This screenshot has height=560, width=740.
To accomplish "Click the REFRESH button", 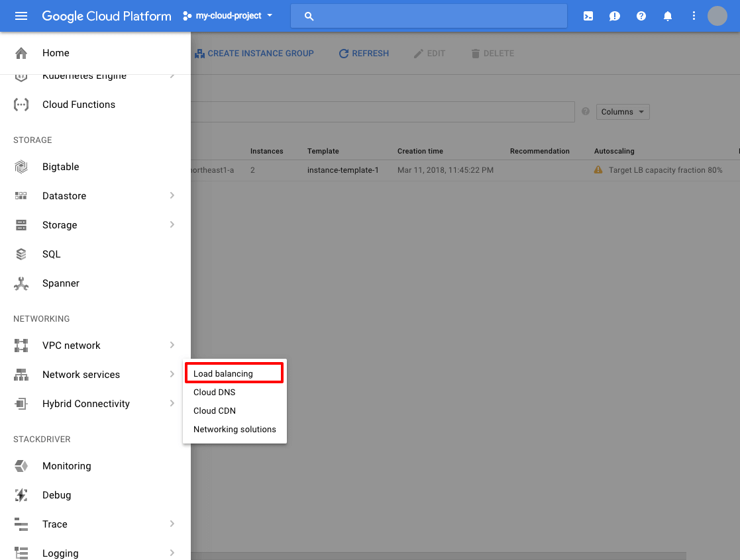I will coord(364,53).
